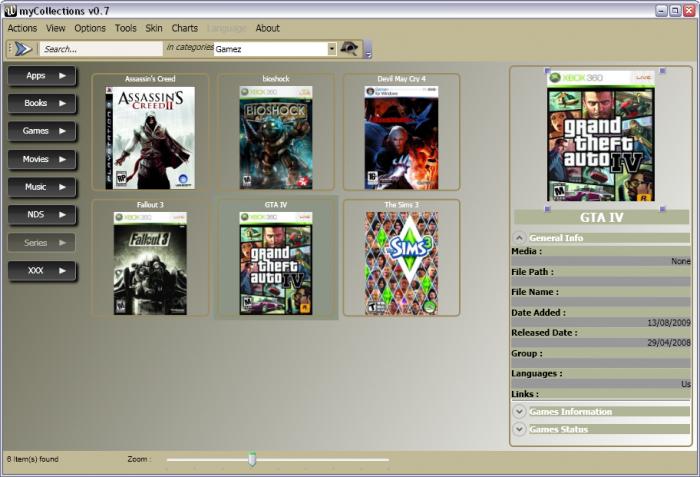Viewport: 700px width, 477px height.
Task: Open the categories dropdown showing Gamez
Action: [275, 48]
